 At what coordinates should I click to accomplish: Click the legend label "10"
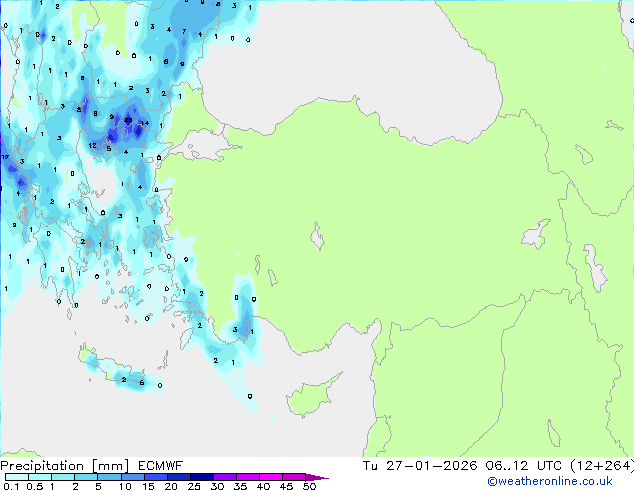click(x=125, y=486)
